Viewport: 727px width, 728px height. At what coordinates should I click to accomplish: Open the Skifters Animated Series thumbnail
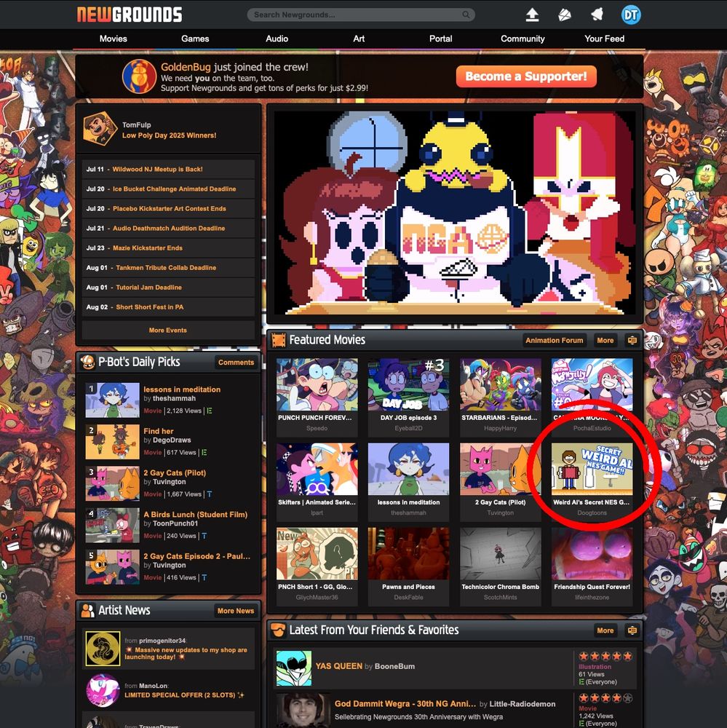(x=317, y=469)
